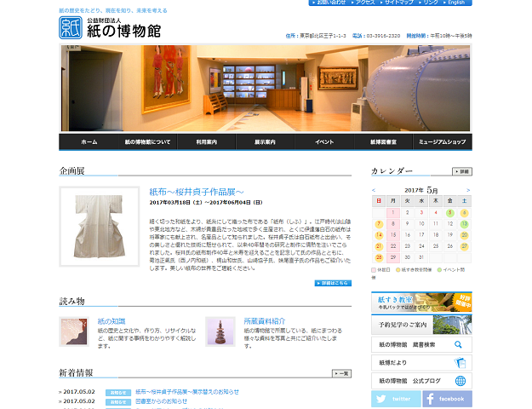Click the 公式ブログ globe icon
Image resolution: width=532 pixels, height=409 pixels.
point(460,381)
